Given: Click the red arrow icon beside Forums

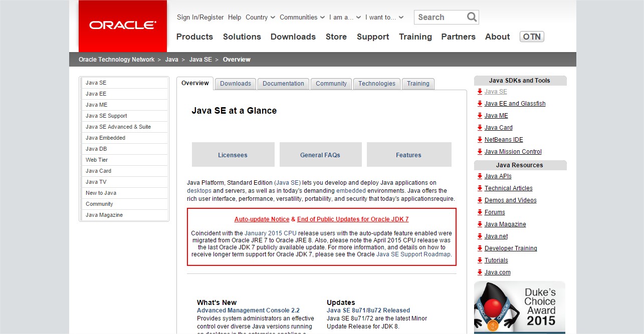Looking at the screenshot, I should pyautogui.click(x=480, y=212).
